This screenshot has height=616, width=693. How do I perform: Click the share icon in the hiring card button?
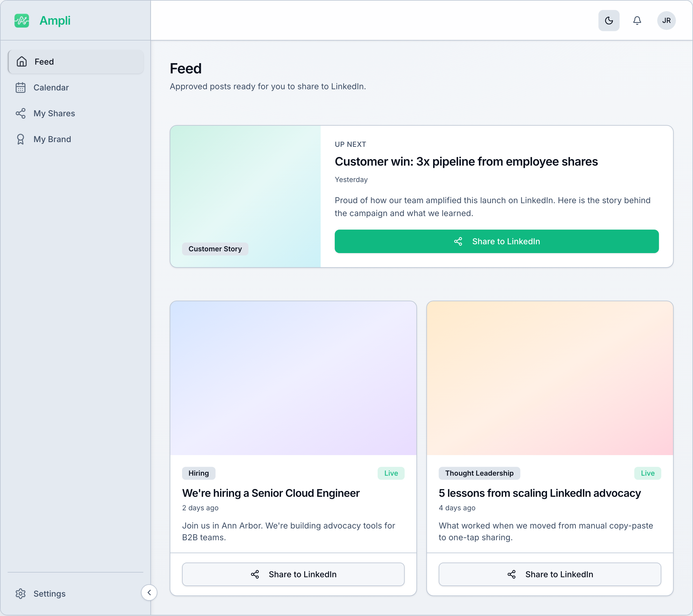click(255, 574)
